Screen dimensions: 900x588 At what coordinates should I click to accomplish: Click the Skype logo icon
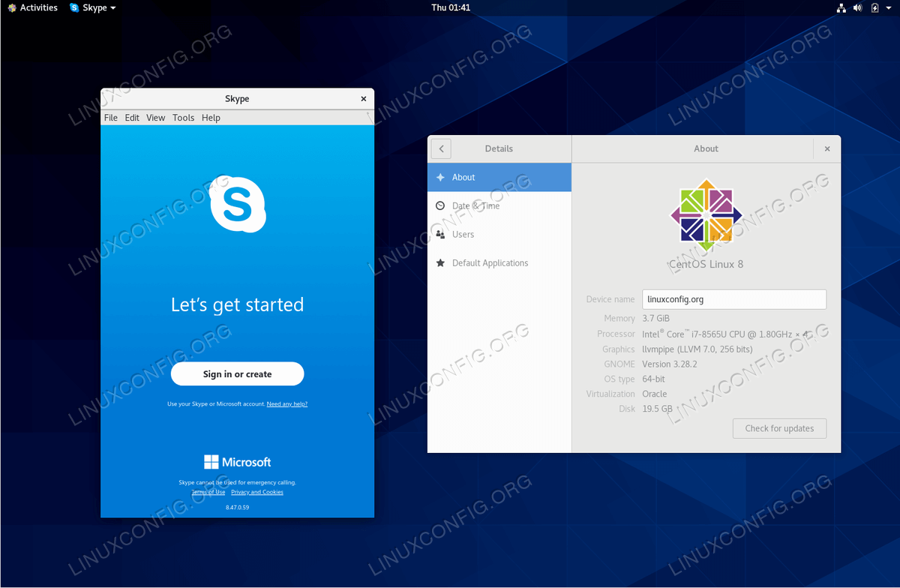tap(238, 203)
